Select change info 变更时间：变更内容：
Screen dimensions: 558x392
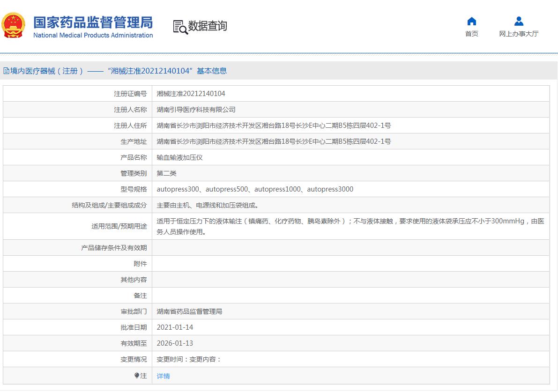(x=189, y=359)
